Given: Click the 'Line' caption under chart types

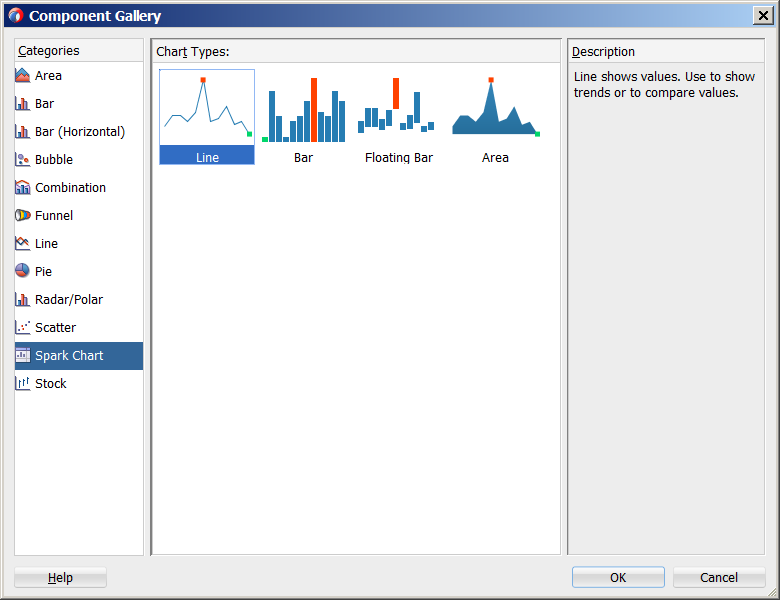Looking at the screenshot, I should coord(207,158).
